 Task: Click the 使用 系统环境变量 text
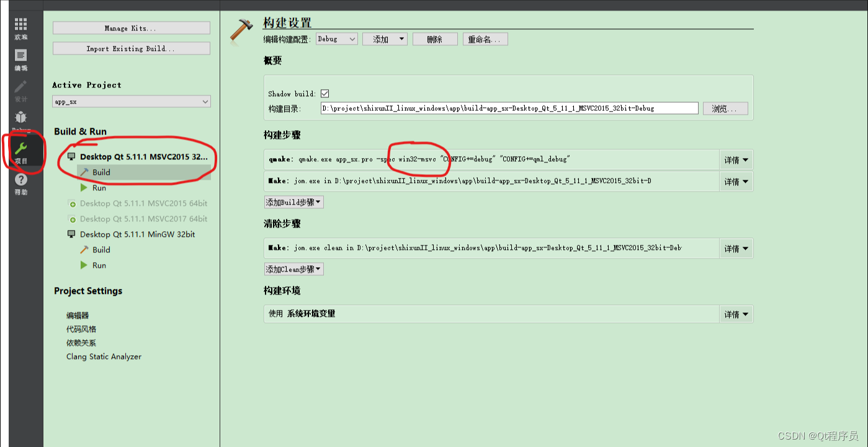click(302, 314)
